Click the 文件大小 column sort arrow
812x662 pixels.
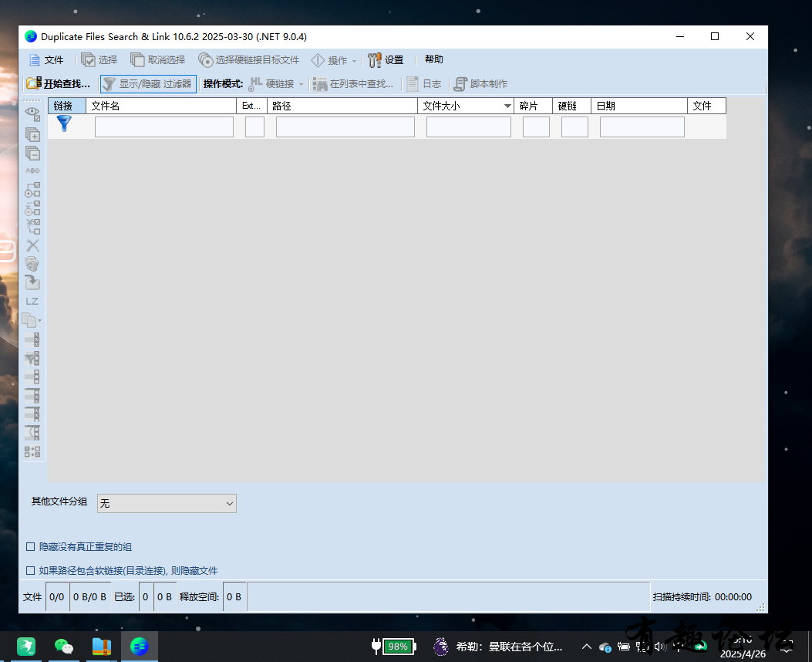[x=507, y=106]
